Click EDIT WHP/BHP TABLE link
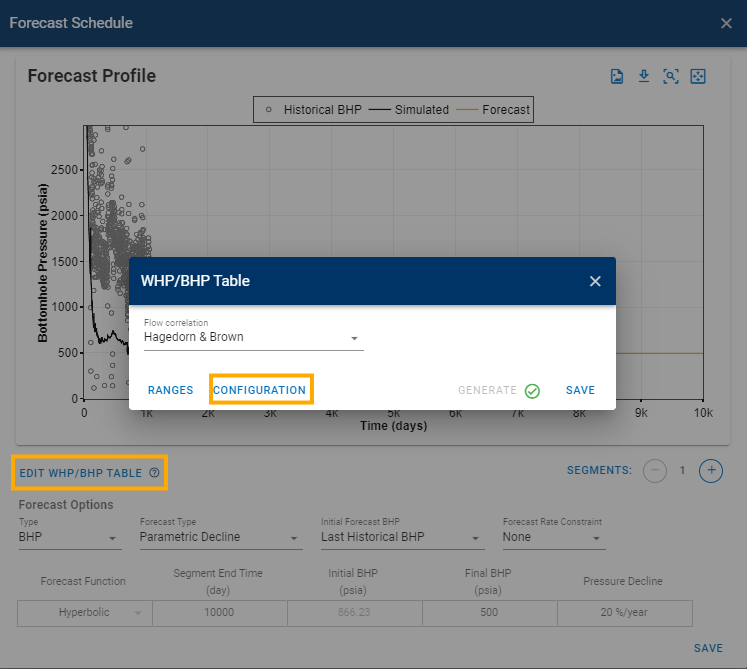 pos(81,473)
